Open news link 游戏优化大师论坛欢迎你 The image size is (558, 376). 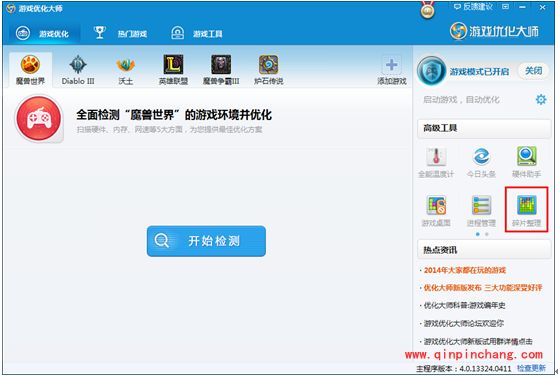pos(464,323)
